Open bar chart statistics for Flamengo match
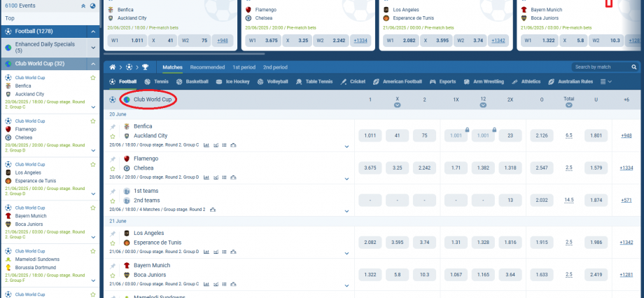This screenshot has width=644, height=298. [206, 177]
